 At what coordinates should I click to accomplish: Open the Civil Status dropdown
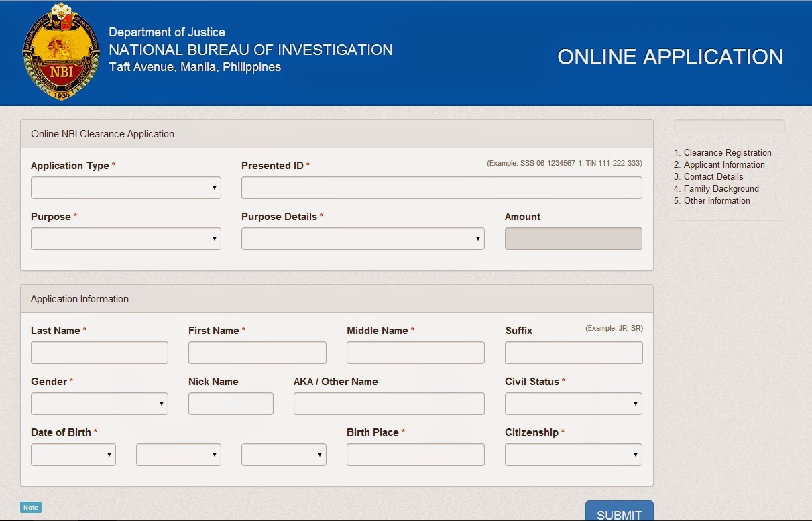click(573, 404)
